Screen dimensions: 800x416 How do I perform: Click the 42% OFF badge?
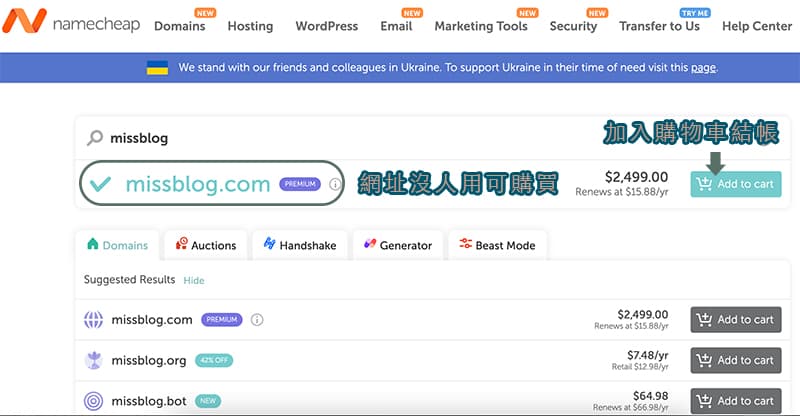[214, 360]
